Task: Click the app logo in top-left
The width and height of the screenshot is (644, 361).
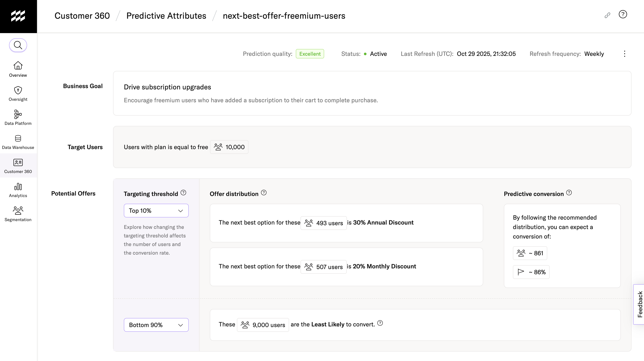Action: 18,16
